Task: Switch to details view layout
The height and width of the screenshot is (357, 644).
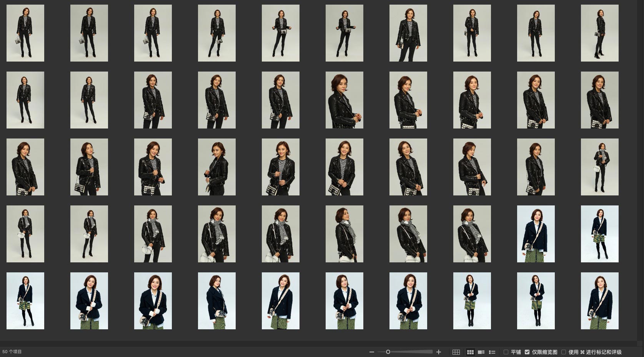Action: point(481,352)
